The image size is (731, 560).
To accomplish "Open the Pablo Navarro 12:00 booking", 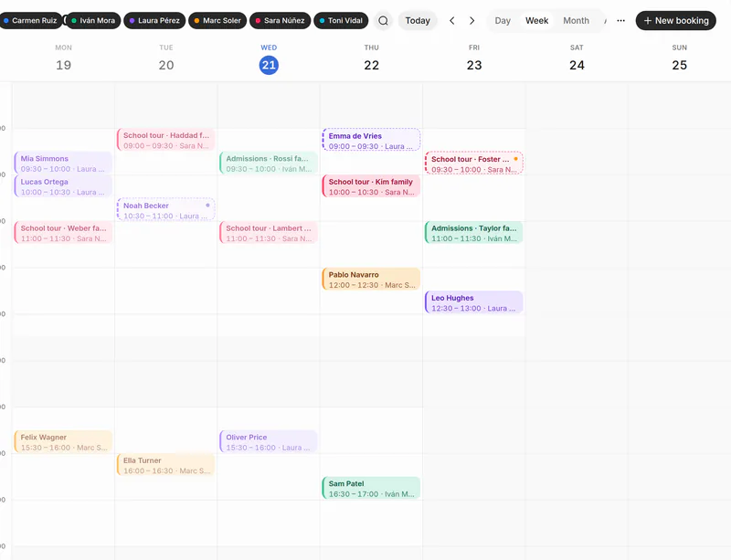I will click(x=371, y=280).
